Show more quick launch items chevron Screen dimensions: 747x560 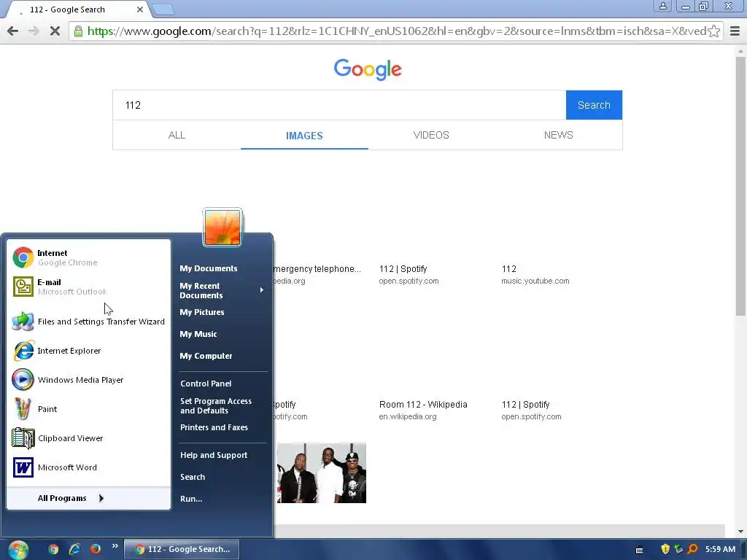point(115,546)
